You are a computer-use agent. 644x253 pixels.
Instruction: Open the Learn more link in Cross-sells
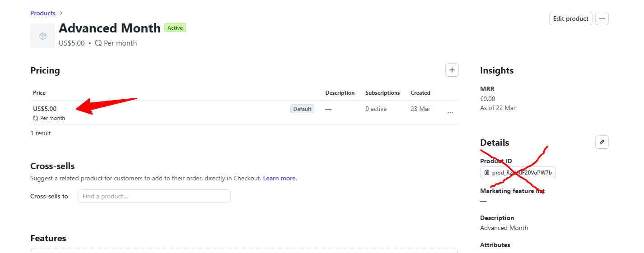[280, 178]
